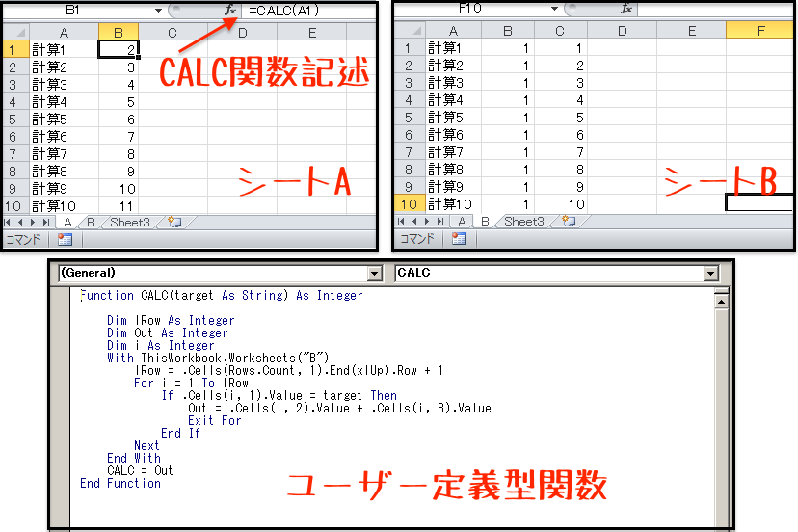Select column B header in sheet A window
Viewport: 798px width, 532px height.
119,33
